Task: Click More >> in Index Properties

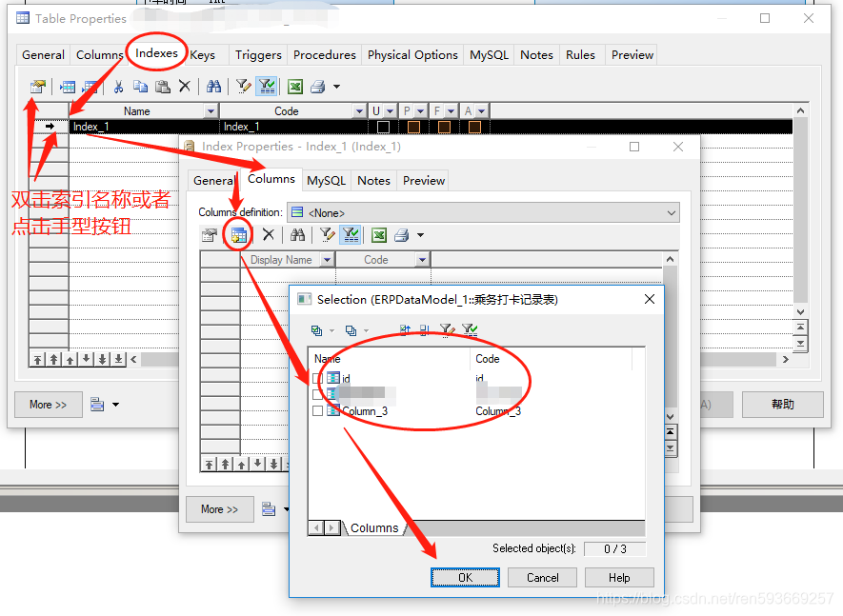Action: [x=219, y=509]
